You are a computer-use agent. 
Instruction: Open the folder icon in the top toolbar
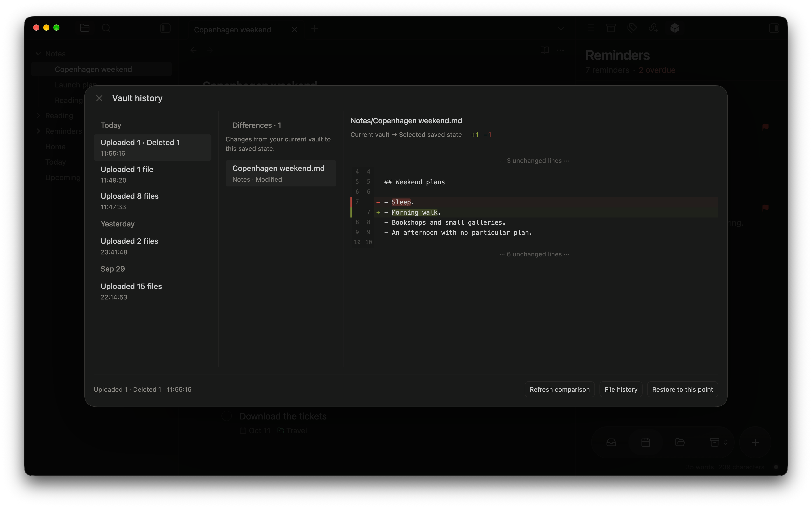click(x=85, y=28)
